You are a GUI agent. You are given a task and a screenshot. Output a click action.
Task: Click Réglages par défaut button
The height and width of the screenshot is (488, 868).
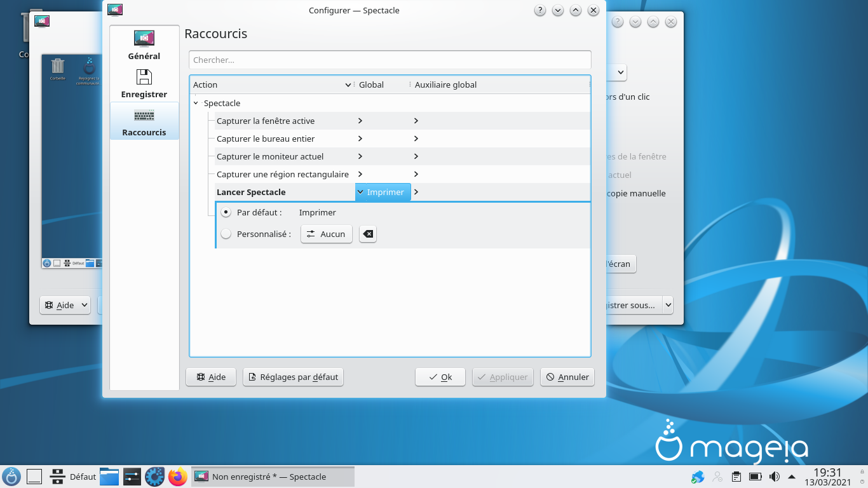(x=293, y=377)
